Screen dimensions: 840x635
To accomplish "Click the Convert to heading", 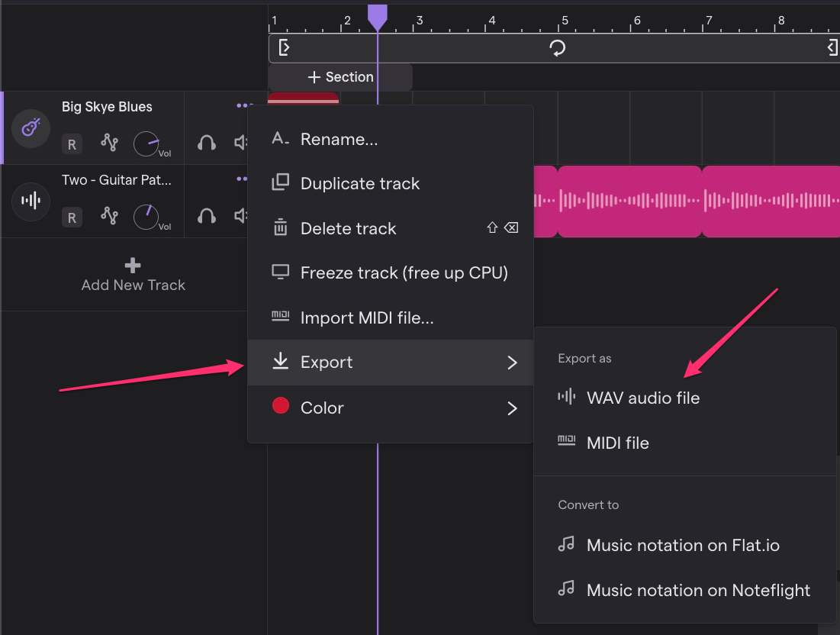I will [x=588, y=504].
